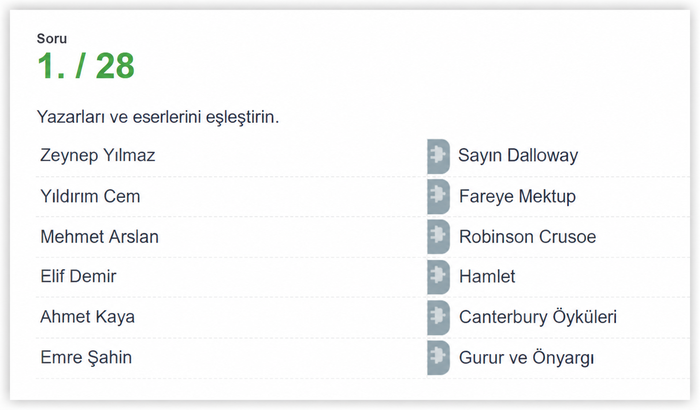
Task: Click the puzzle icon beside Hamlet
Action: point(438,277)
